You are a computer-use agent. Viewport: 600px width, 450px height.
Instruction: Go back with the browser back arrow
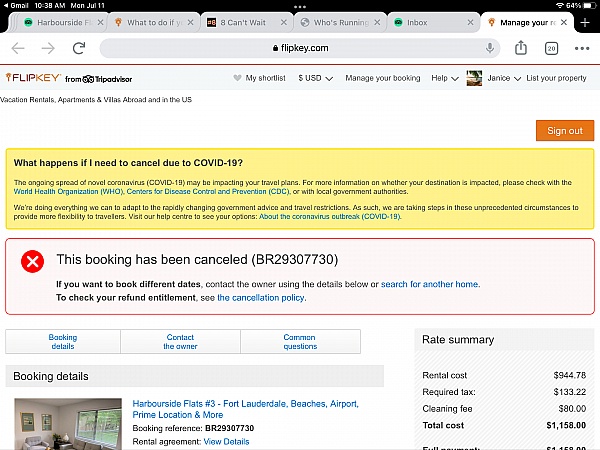point(18,48)
